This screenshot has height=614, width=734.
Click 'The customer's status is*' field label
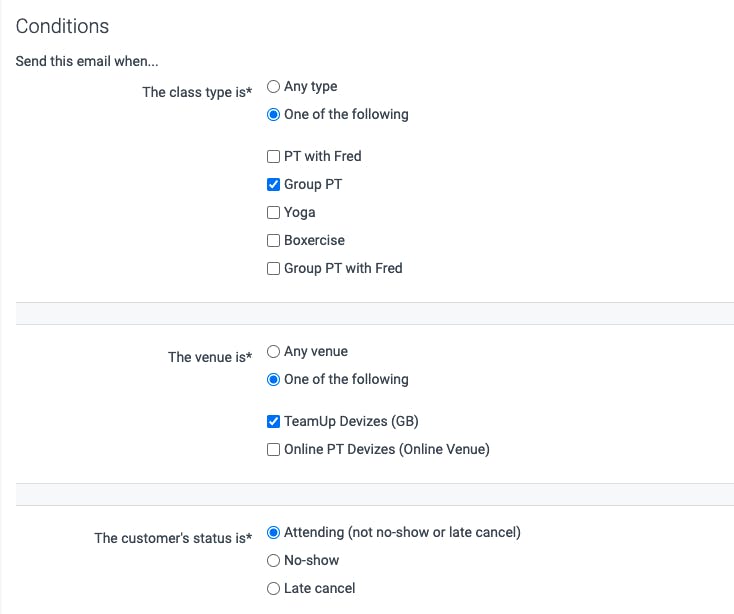click(173, 538)
